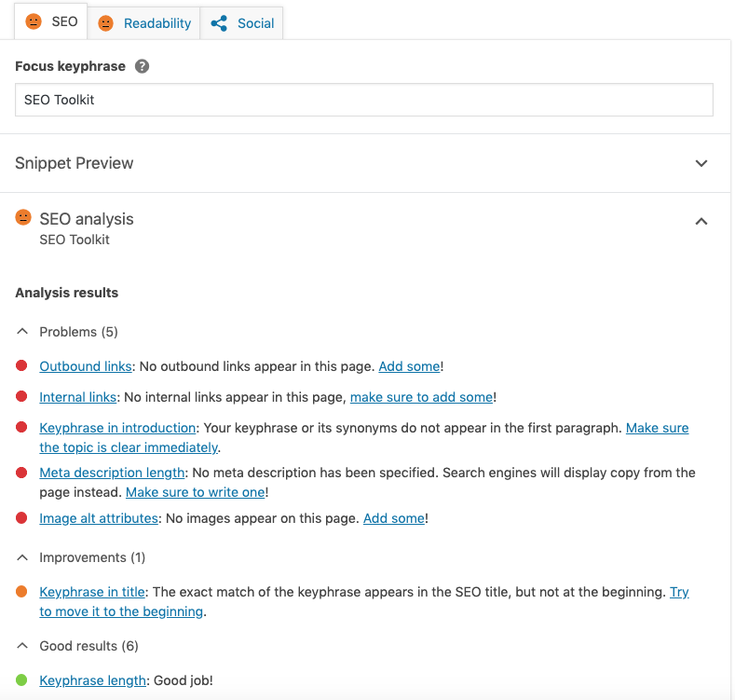
Task: Click the Focus keyphrase help question mark icon
Action: click(142, 66)
